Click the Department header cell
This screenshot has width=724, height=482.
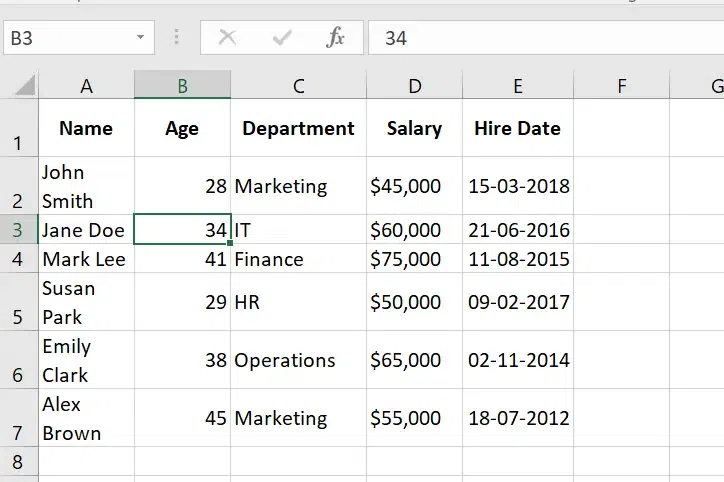299,128
